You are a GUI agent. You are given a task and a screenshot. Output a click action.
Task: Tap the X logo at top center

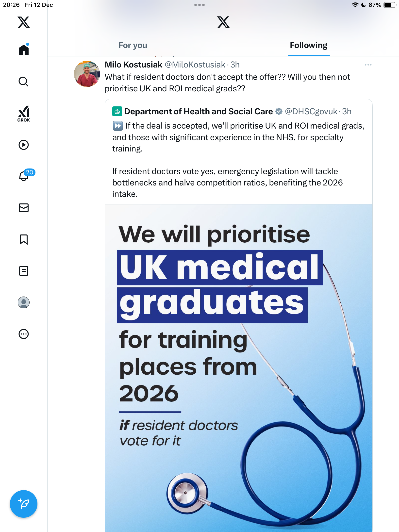tap(223, 22)
